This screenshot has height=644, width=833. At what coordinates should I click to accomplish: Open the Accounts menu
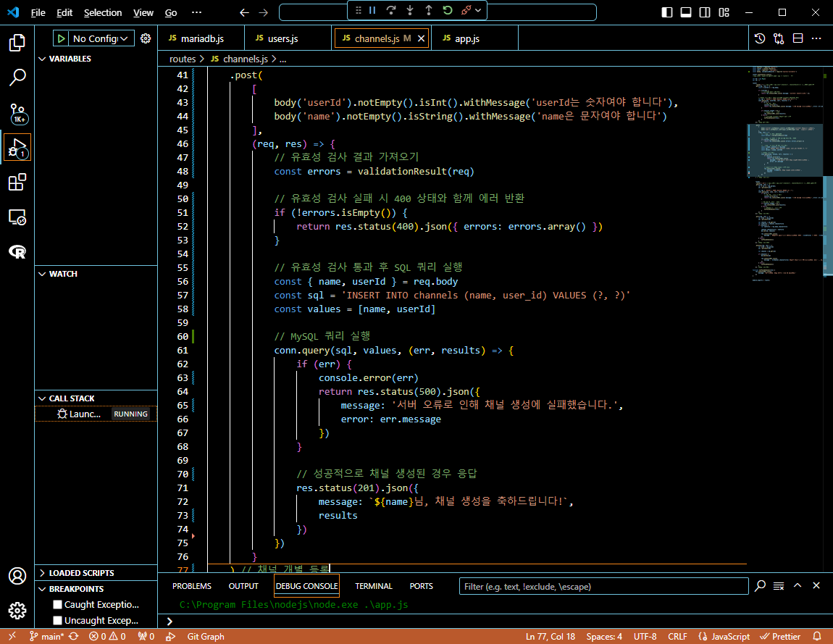pyautogui.click(x=17, y=576)
